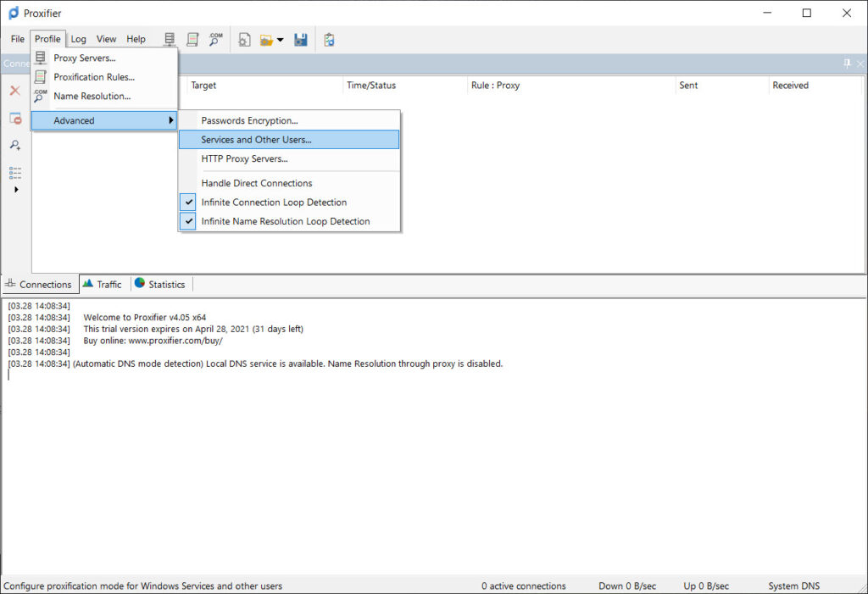Sort by the Rule : Proxy column header
Image resolution: width=868 pixels, height=594 pixels.
tap(571, 86)
